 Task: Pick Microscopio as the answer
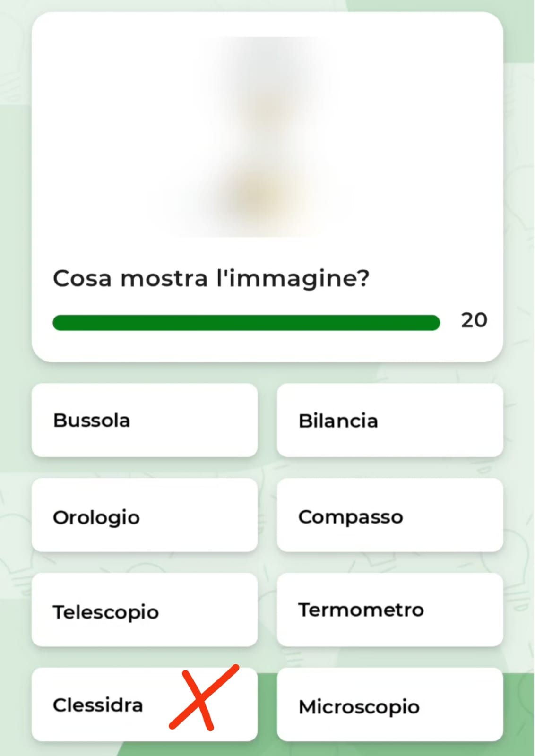click(x=389, y=704)
